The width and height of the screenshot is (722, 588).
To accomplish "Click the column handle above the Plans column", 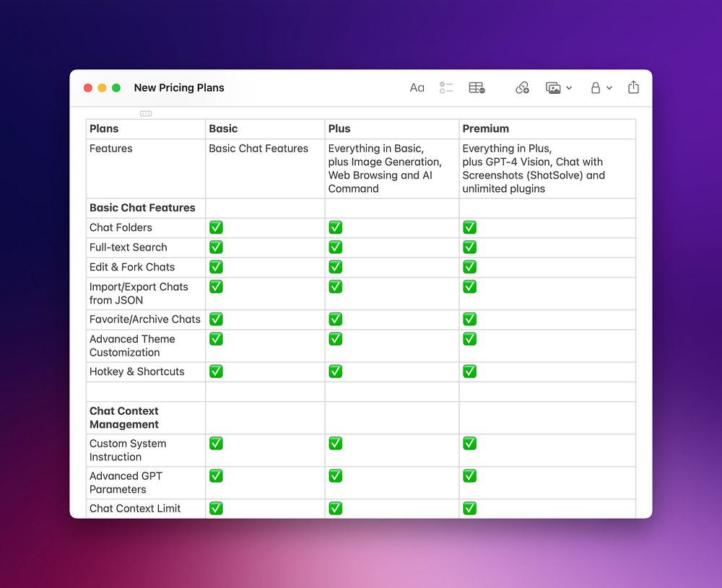I will coord(146,114).
